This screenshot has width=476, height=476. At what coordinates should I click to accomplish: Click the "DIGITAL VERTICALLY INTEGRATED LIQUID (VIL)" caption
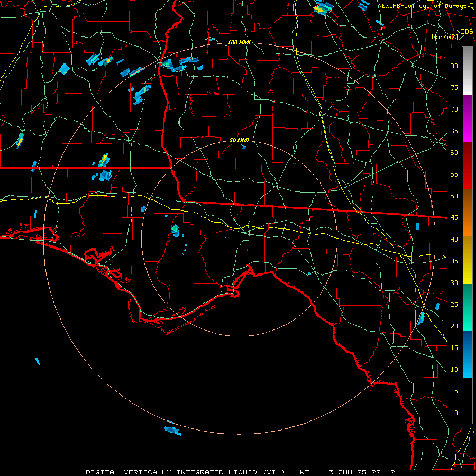(186, 472)
